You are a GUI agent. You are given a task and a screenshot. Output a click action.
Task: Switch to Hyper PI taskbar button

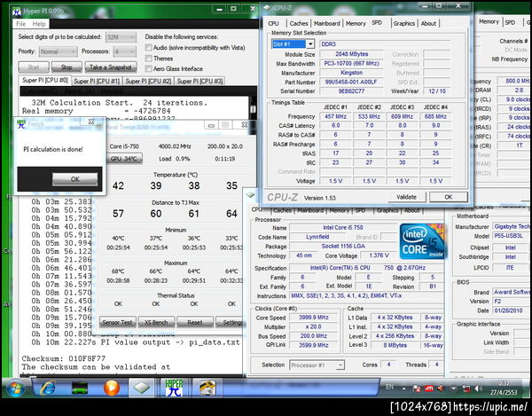click(174, 388)
